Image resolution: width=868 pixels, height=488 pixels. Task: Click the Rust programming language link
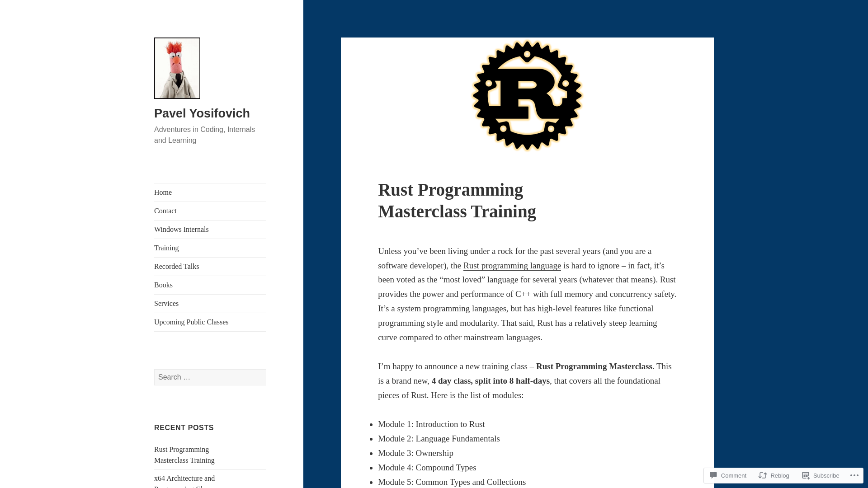512,266
